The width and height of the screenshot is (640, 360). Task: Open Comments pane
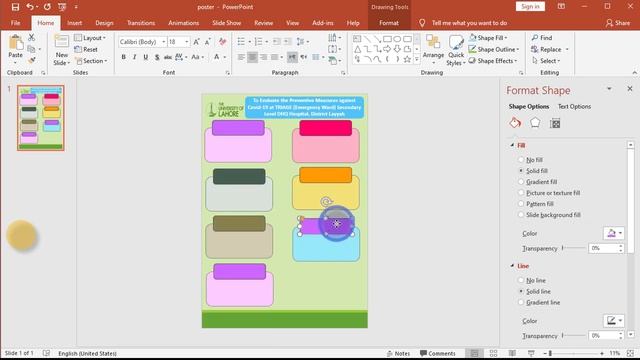click(438, 353)
